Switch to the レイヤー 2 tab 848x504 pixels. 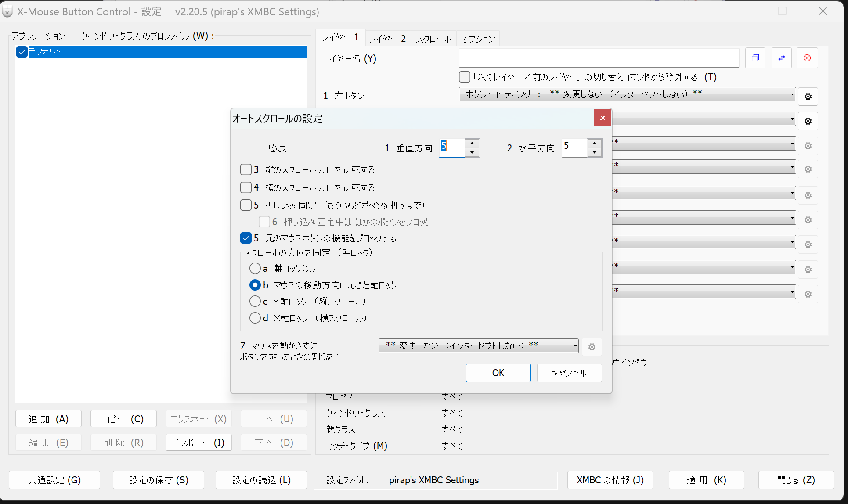(387, 39)
